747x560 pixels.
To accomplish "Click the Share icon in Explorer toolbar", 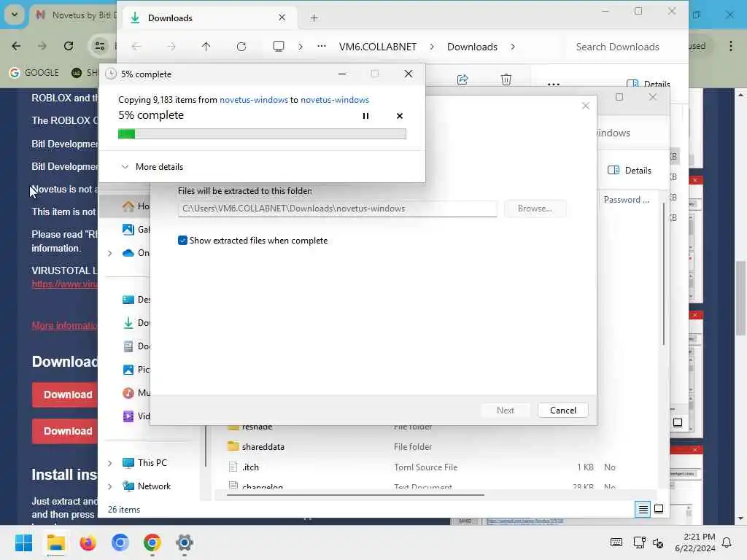I will [462, 79].
